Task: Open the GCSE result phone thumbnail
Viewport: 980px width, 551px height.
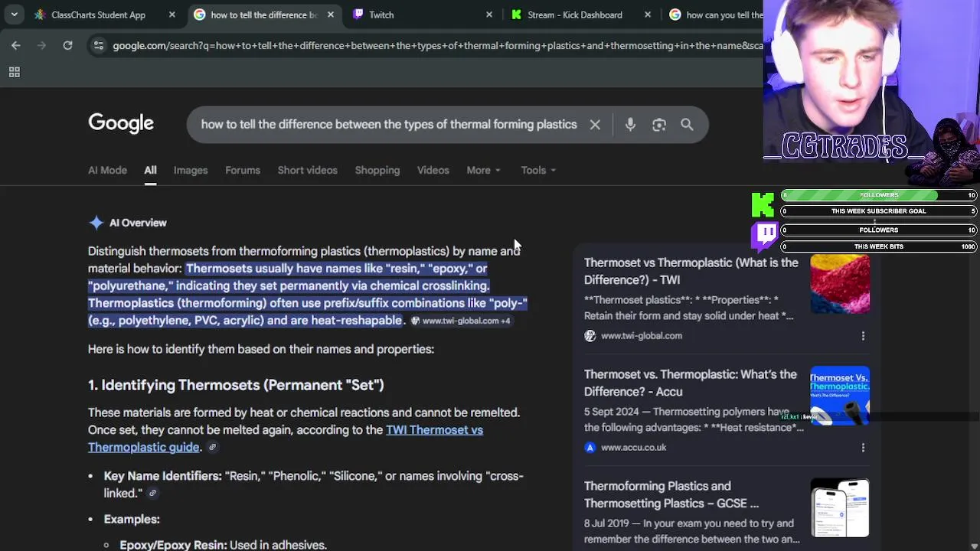Action: click(840, 507)
